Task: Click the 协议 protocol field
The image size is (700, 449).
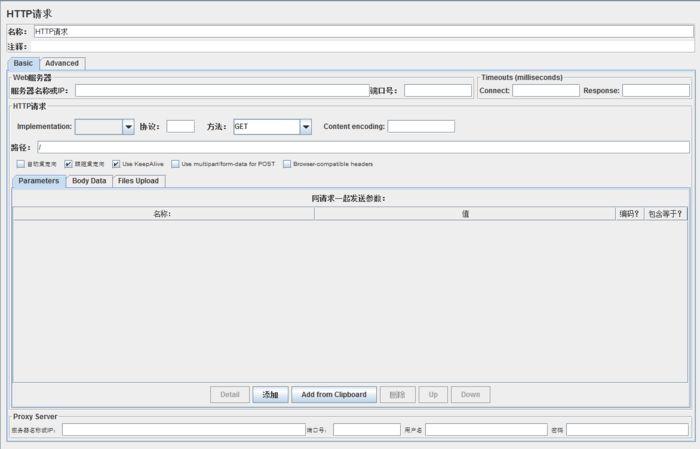Action: click(x=180, y=127)
